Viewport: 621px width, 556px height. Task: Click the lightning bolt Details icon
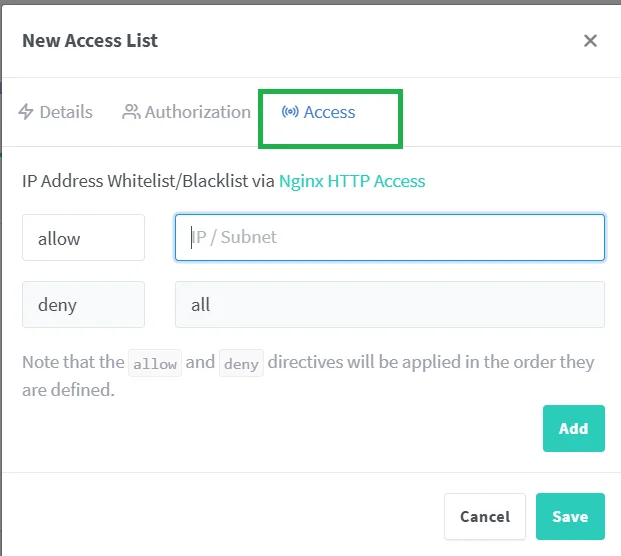click(26, 112)
